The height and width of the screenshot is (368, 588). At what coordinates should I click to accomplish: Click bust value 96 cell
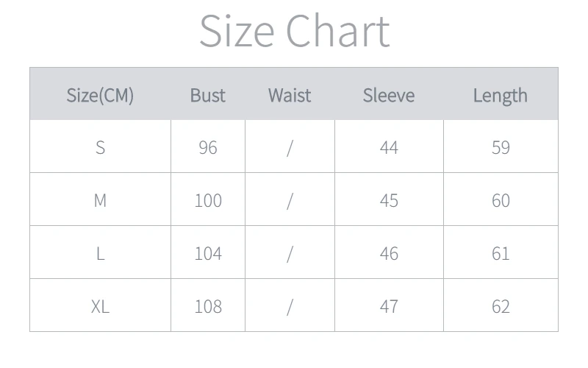(208, 147)
